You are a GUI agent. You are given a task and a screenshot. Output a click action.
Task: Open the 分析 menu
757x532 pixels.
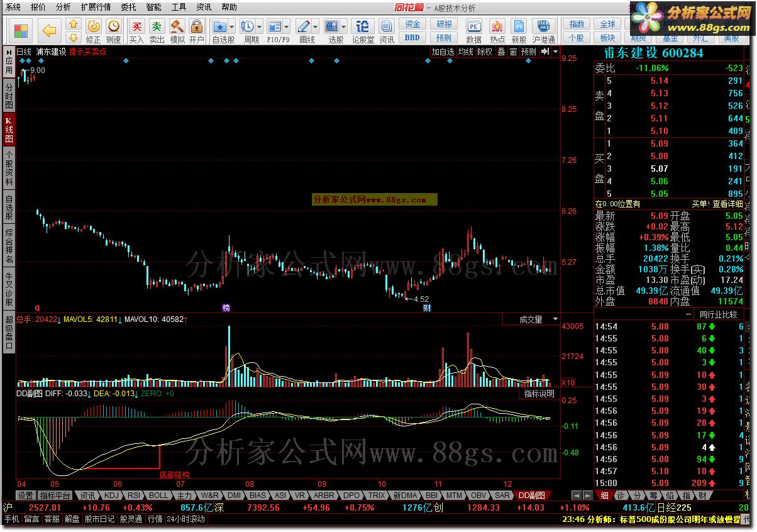coord(63,8)
